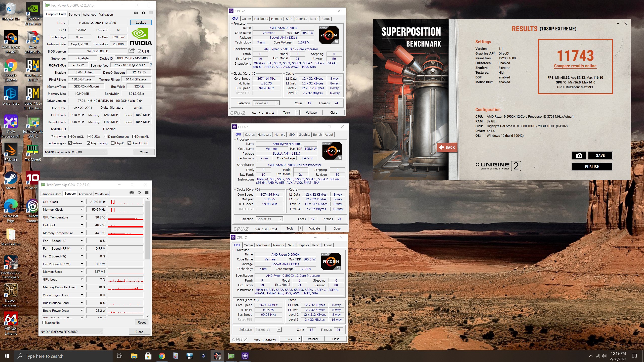Enable Log to file checkbox
644x362 pixels.
(x=44, y=323)
